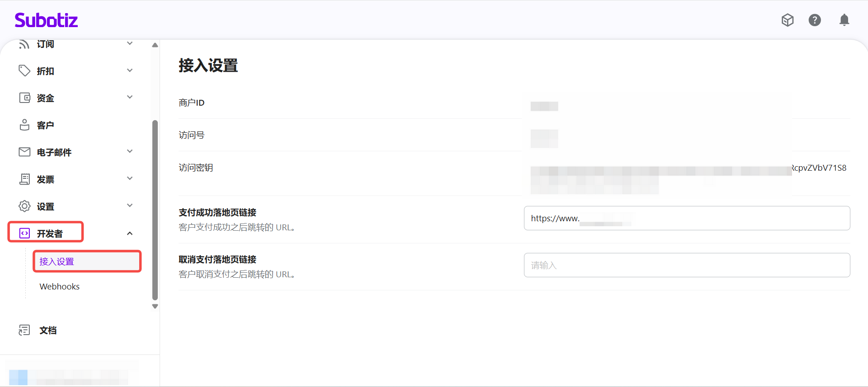Click the customer person icon
This screenshot has height=387, width=868.
24,125
